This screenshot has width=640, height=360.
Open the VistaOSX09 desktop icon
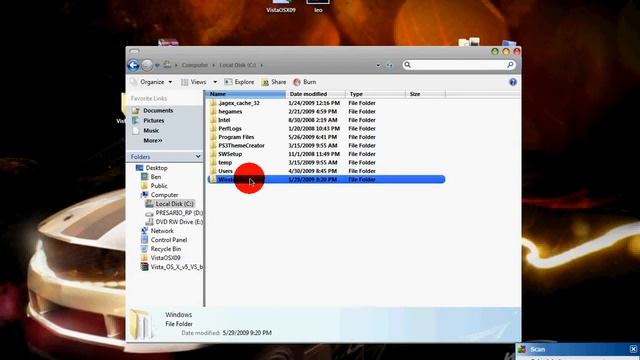pos(281,6)
